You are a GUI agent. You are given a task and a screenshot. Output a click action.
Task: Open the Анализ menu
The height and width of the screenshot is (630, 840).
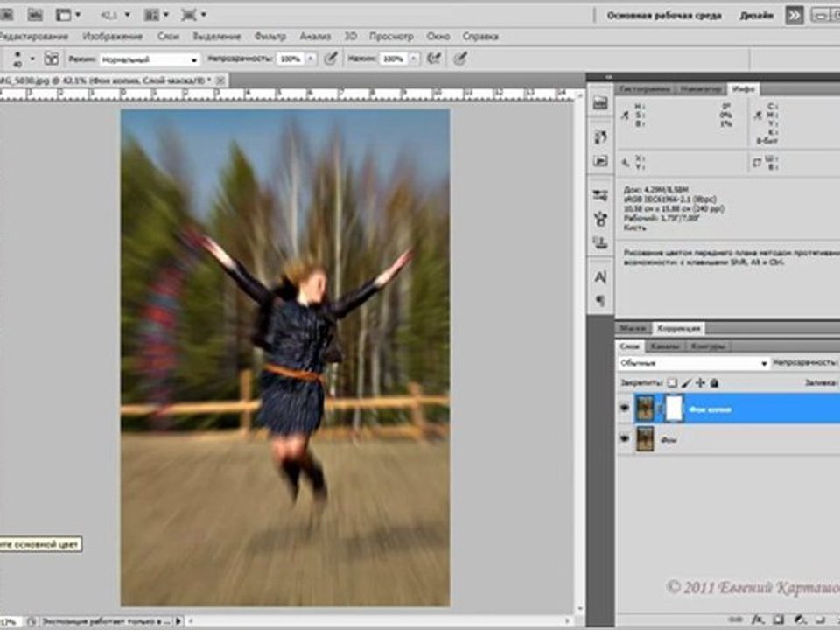coord(315,37)
